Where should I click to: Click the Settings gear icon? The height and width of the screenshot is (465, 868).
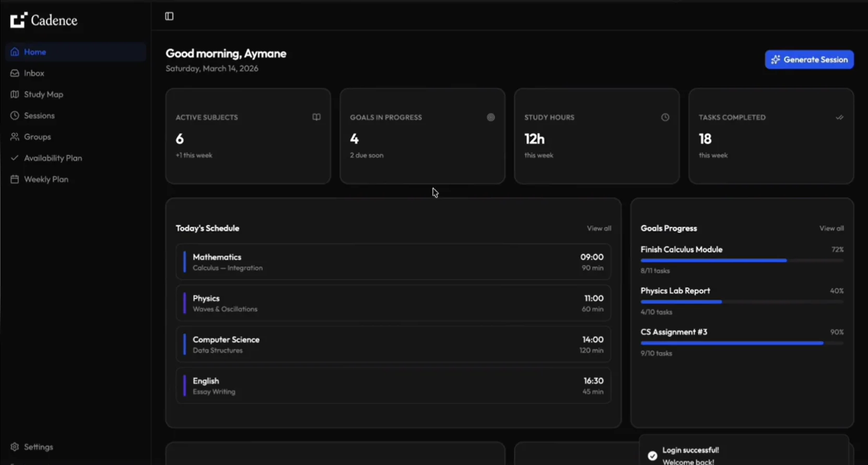[x=15, y=447]
